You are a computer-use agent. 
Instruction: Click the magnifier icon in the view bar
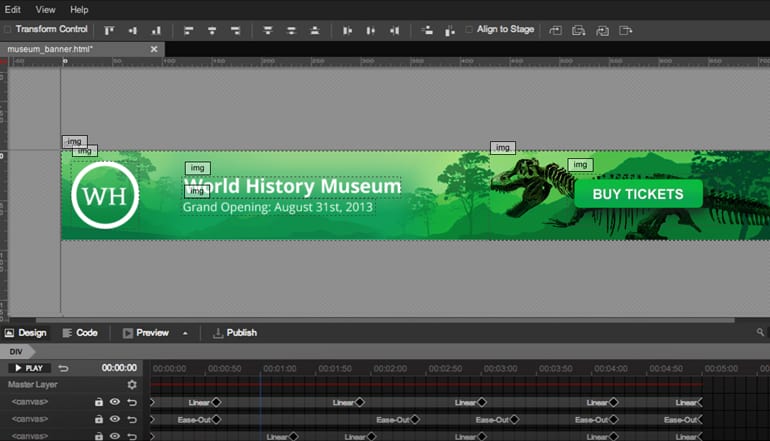[x=761, y=333]
